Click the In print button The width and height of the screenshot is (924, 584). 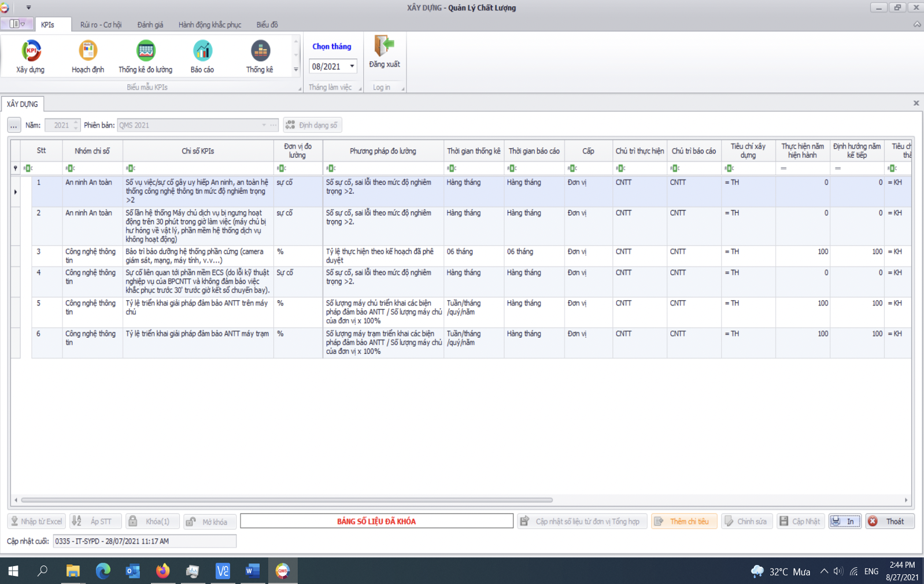coord(845,521)
